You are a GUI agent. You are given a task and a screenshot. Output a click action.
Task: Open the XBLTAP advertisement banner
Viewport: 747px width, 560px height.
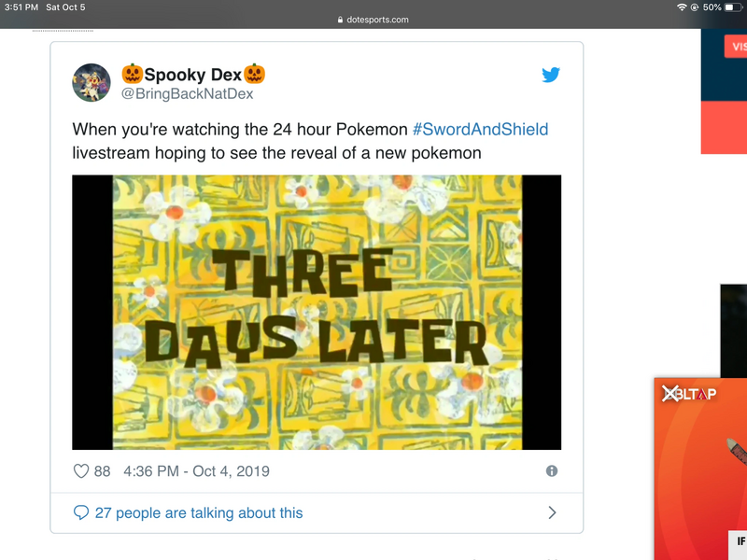[x=700, y=467]
